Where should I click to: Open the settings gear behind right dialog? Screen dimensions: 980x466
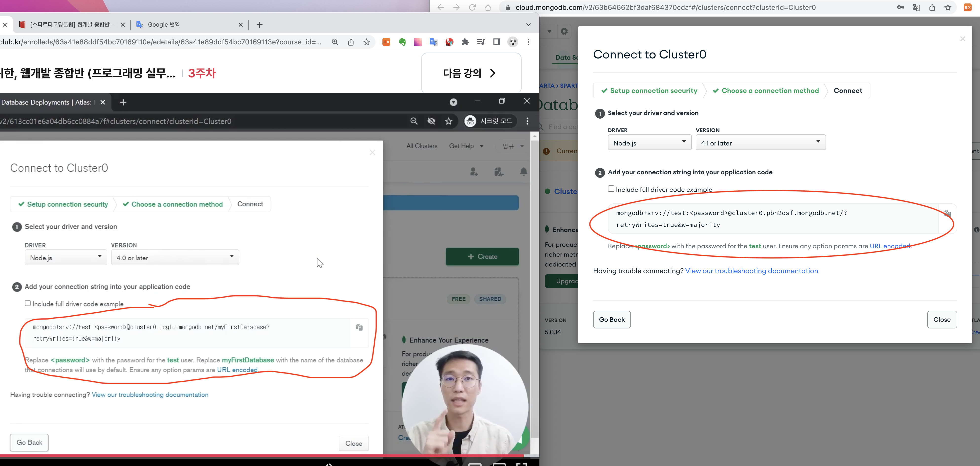pos(564,31)
